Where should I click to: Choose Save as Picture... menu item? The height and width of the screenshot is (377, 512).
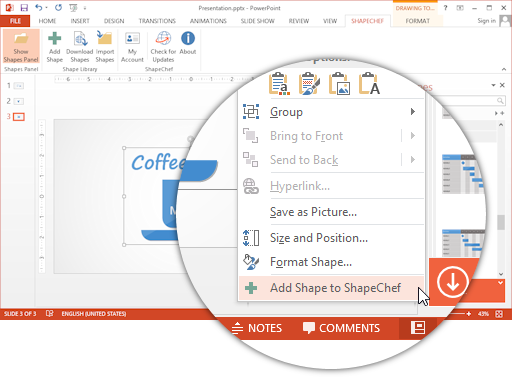331,212
